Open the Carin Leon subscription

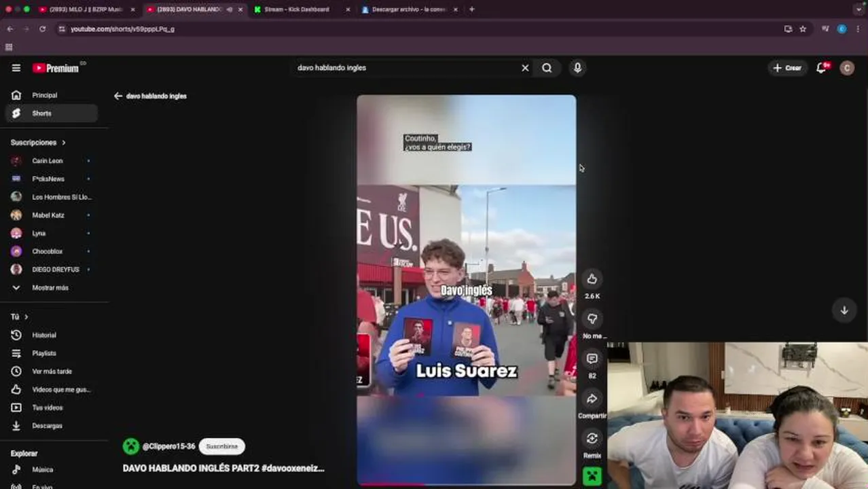click(x=51, y=161)
